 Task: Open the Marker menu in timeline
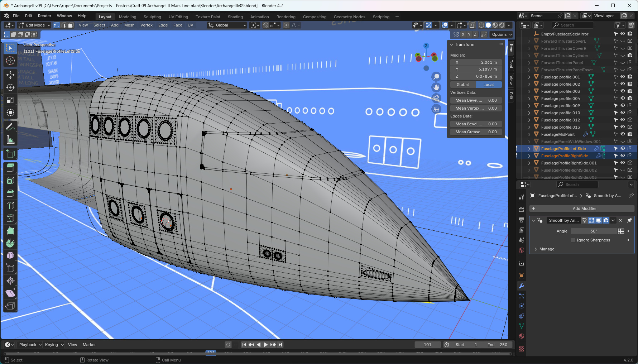pyautogui.click(x=89, y=345)
